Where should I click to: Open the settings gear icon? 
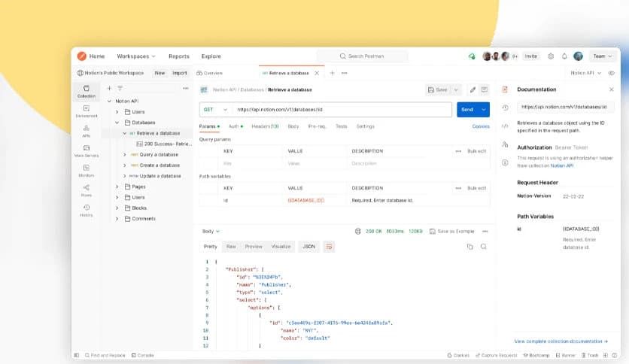click(551, 56)
